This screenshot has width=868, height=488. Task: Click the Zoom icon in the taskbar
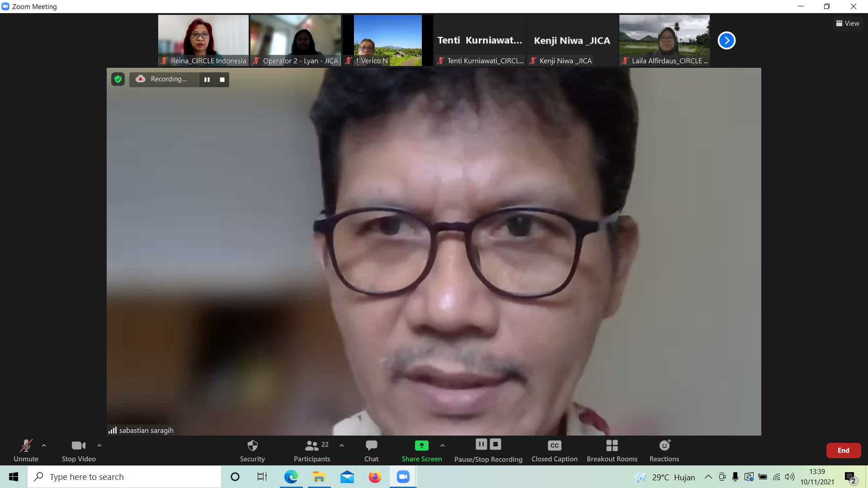[403, 477]
